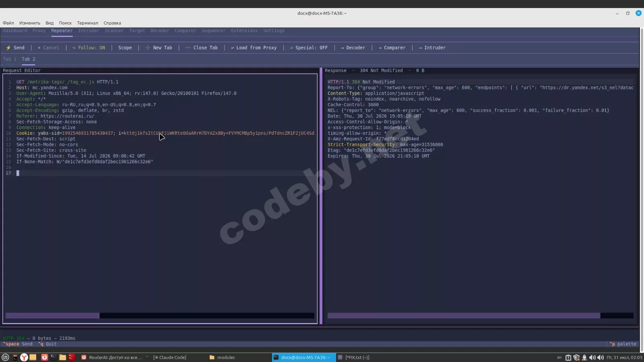
Task: Open the clipboard notification tray icon
Action: pyautogui.click(x=568, y=357)
